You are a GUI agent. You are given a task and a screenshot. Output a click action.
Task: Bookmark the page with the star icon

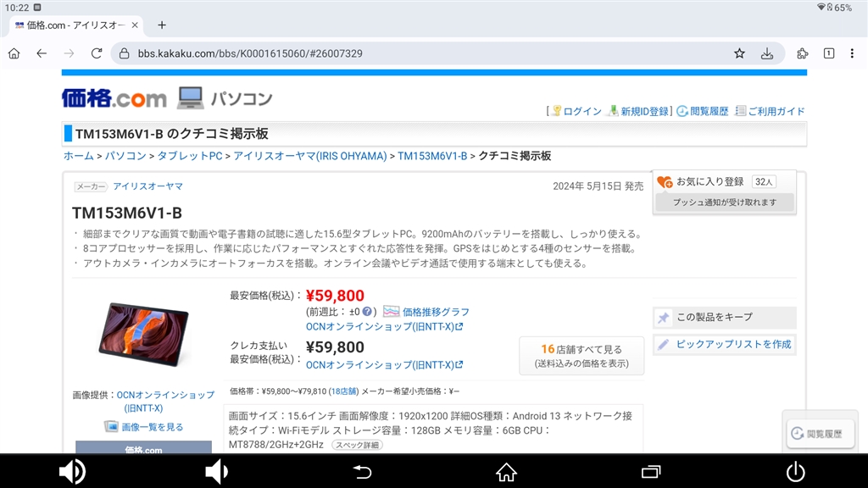point(739,53)
